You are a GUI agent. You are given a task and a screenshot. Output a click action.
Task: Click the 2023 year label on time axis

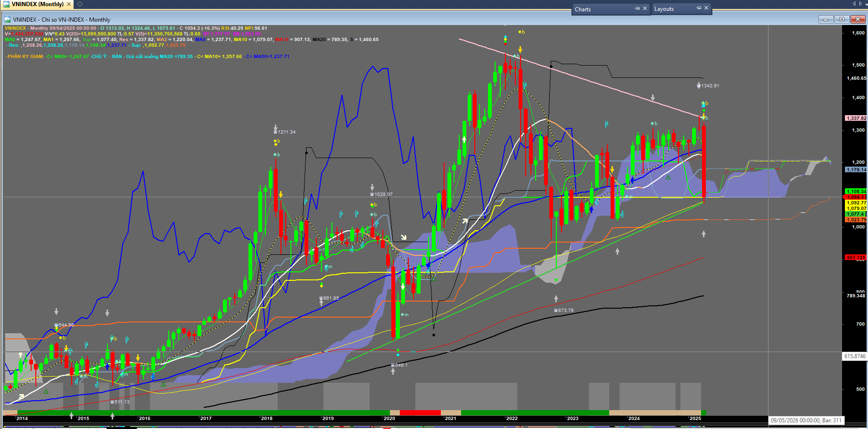573,418
